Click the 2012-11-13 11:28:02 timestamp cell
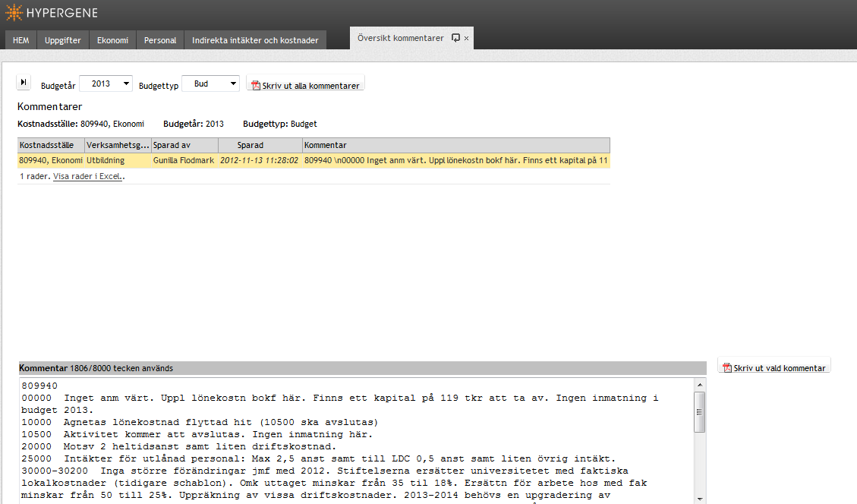The width and height of the screenshot is (857, 504). pyautogui.click(x=260, y=160)
